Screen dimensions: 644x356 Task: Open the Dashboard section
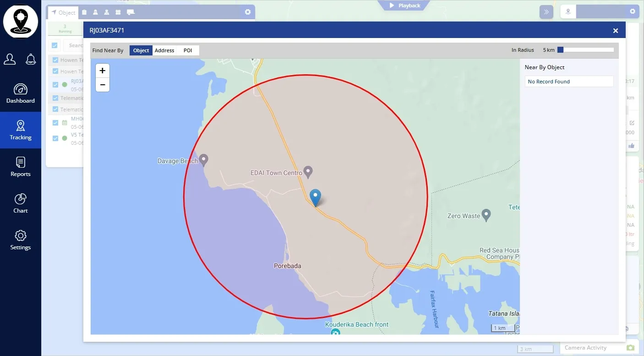[x=21, y=93]
